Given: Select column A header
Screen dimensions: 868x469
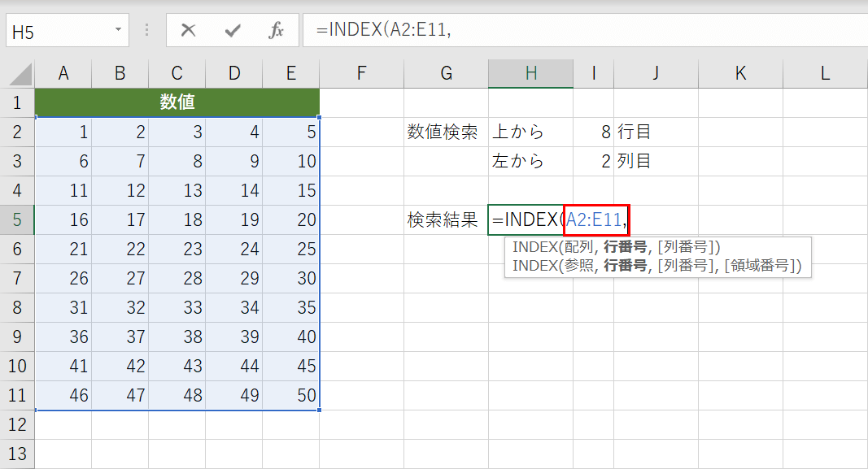Looking at the screenshot, I should coord(63,72).
